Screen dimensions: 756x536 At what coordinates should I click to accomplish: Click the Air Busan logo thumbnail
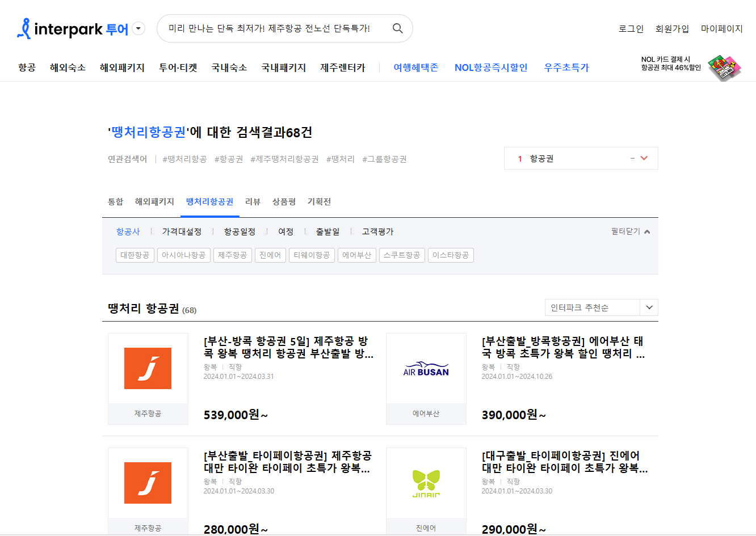(x=426, y=369)
